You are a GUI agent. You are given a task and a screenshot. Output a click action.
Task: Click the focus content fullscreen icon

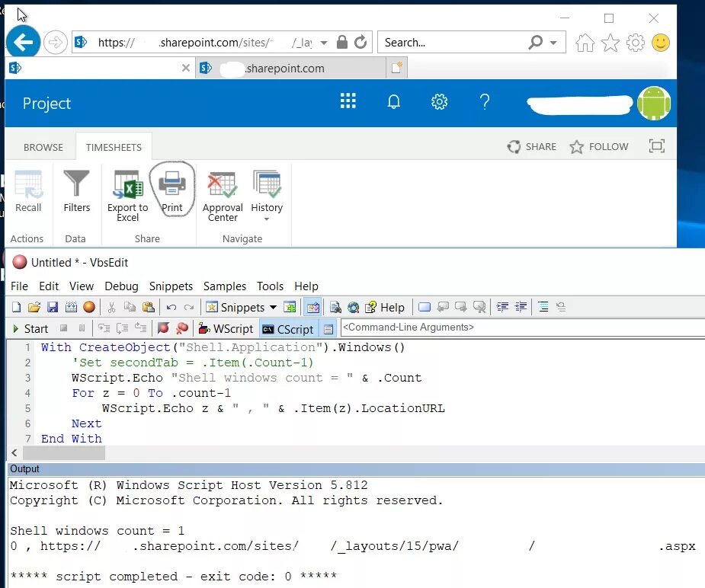point(657,146)
